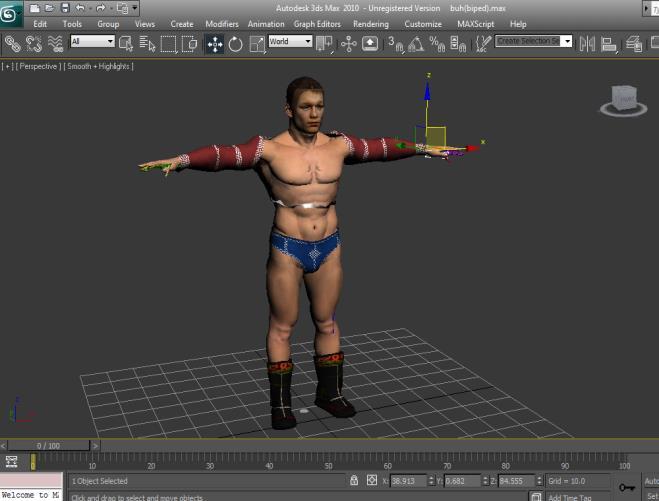
Task: Open the MAXScript menu
Action: pos(475,24)
